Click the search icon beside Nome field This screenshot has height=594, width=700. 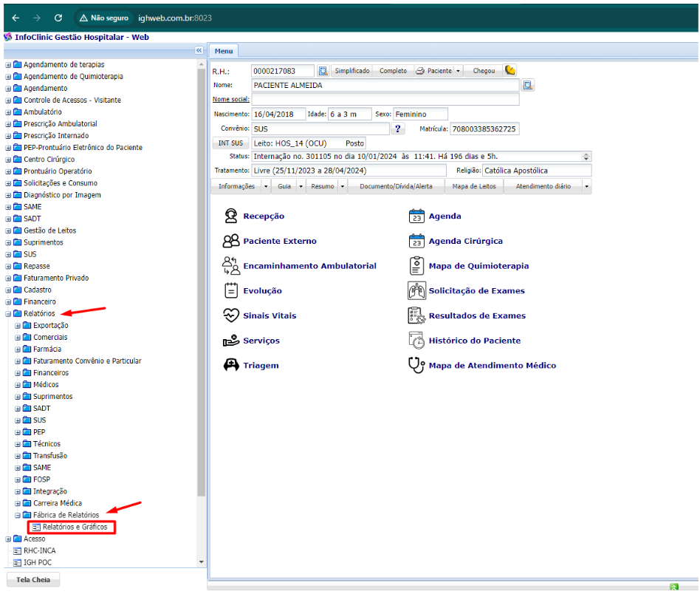point(528,85)
